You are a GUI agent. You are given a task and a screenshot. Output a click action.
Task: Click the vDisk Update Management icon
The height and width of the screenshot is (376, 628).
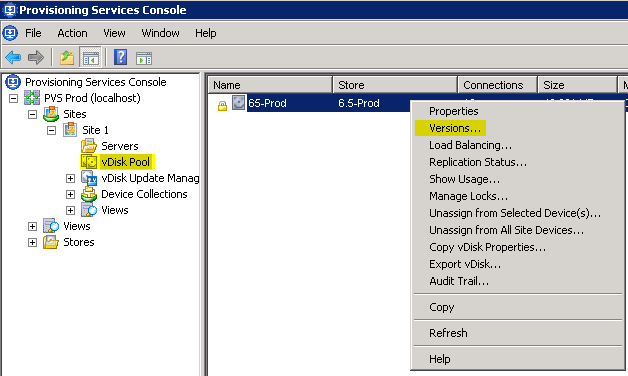point(89,178)
